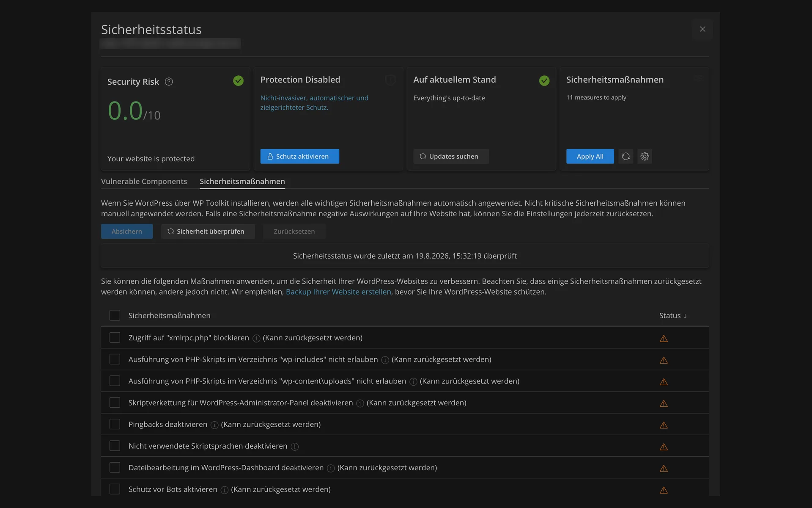Viewport: 812px width, 508px height.
Task: Check Nicht verwendete Skriptsprachen deaktivieren checkbox
Action: (115, 445)
